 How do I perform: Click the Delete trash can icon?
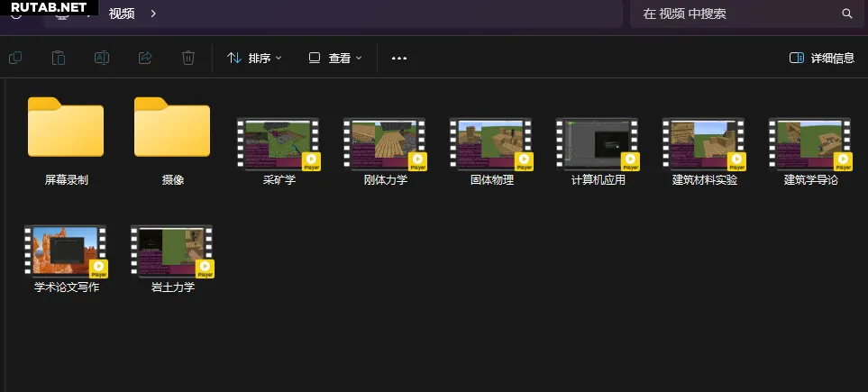click(x=188, y=58)
